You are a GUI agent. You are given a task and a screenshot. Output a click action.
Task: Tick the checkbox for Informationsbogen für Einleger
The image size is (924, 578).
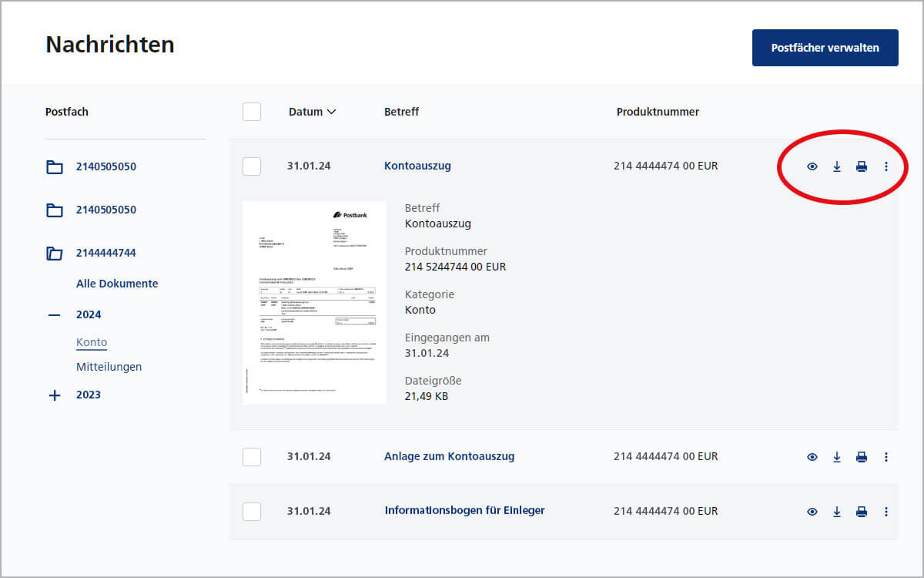tap(252, 512)
